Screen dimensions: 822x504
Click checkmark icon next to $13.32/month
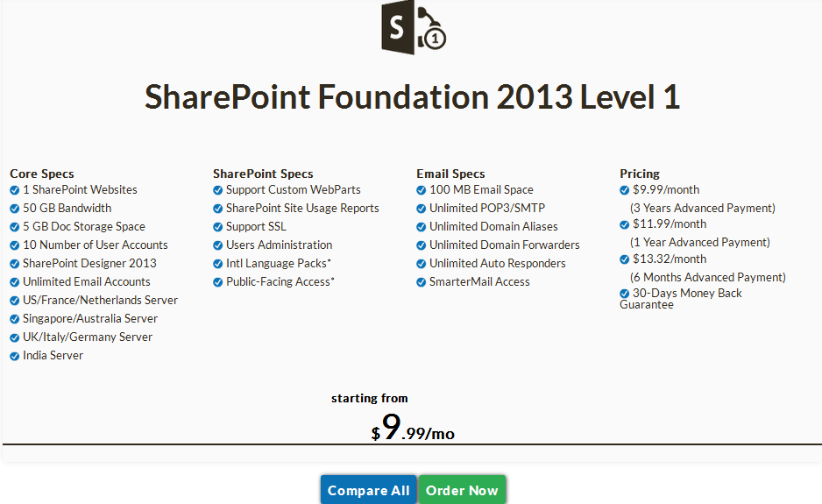pyautogui.click(x=625, y=259)
